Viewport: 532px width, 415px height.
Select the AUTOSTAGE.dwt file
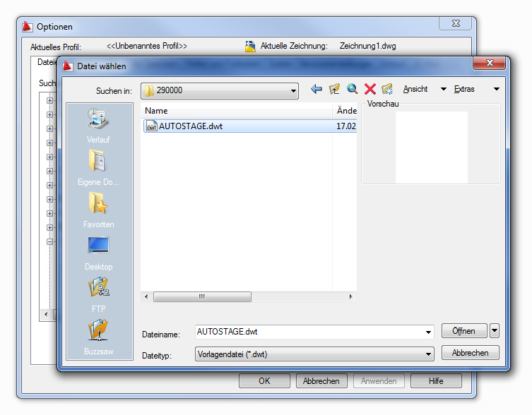click(x=190, y=126)
